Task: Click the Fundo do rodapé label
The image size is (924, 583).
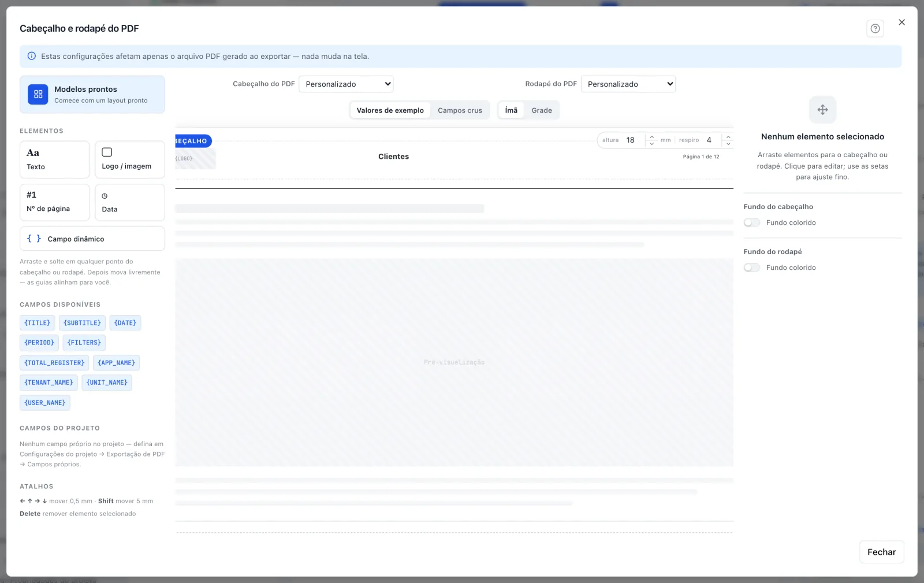Action: 773,252
